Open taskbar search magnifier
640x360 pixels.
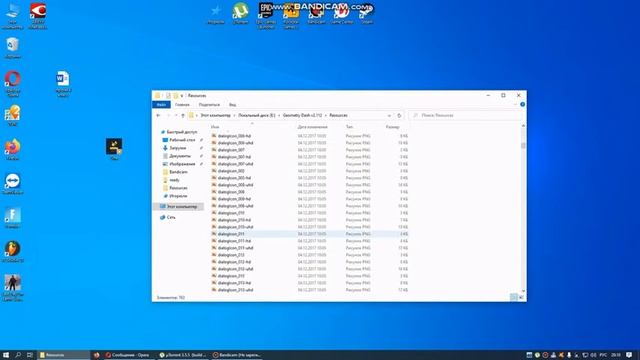click(x=18, y=355)
